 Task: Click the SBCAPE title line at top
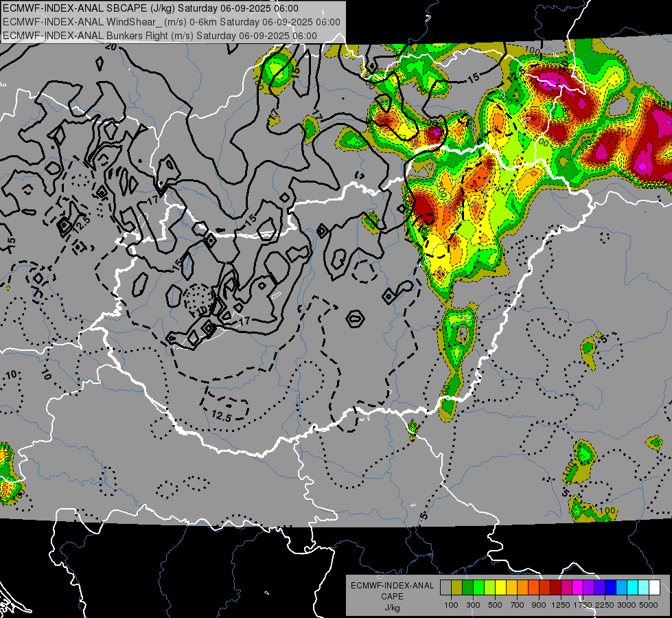click(150, 8)
